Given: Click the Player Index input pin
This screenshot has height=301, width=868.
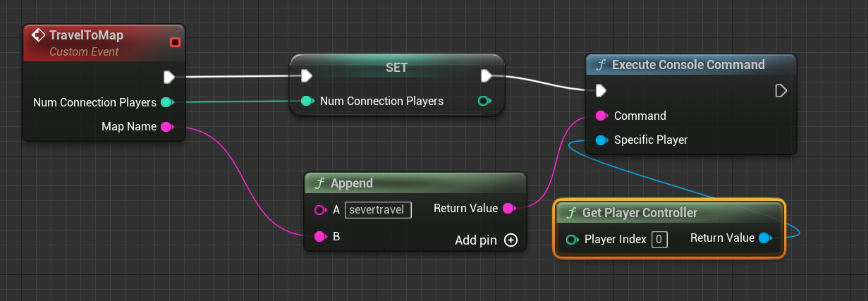Looking at the screenshot, I should point(573,240).
